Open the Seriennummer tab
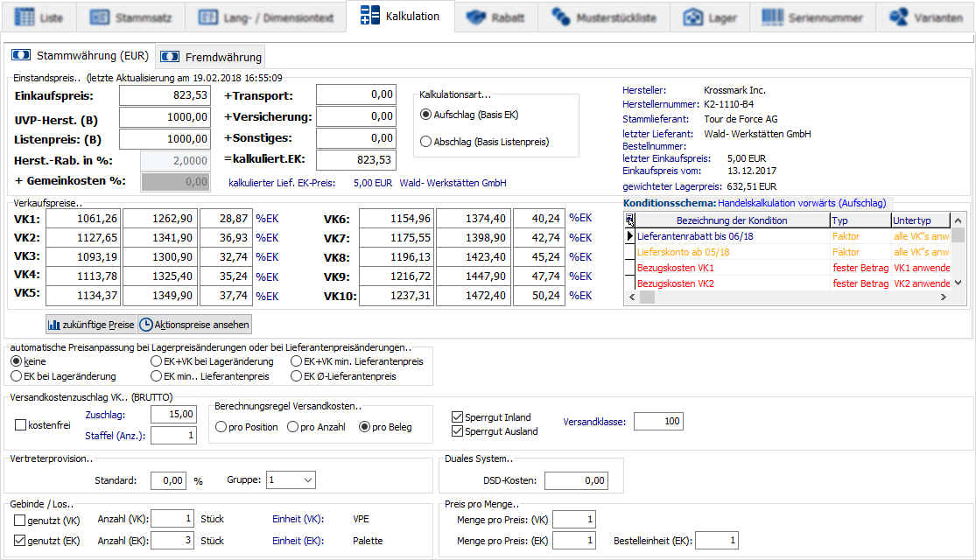This screenshot has width=976, height=560. (812, 17)
